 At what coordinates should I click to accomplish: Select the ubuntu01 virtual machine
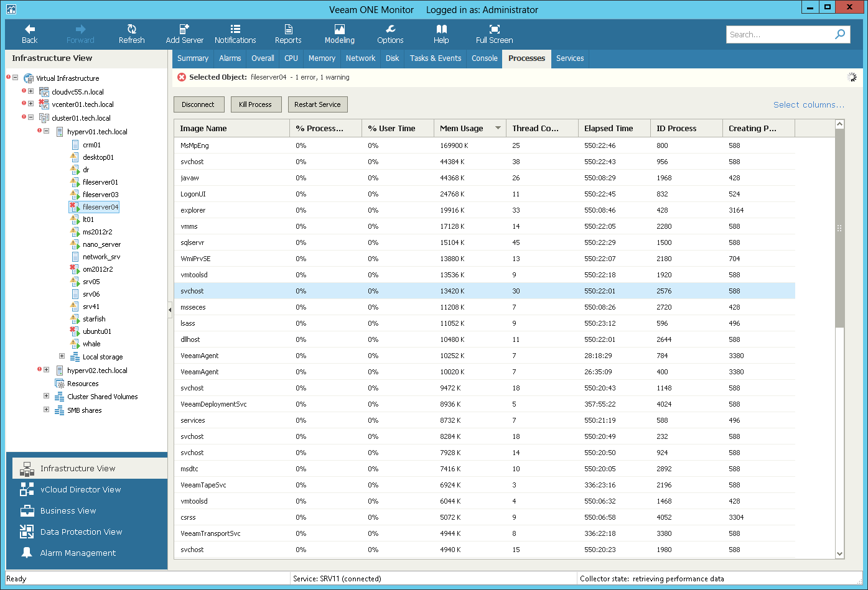pos(97,331)
